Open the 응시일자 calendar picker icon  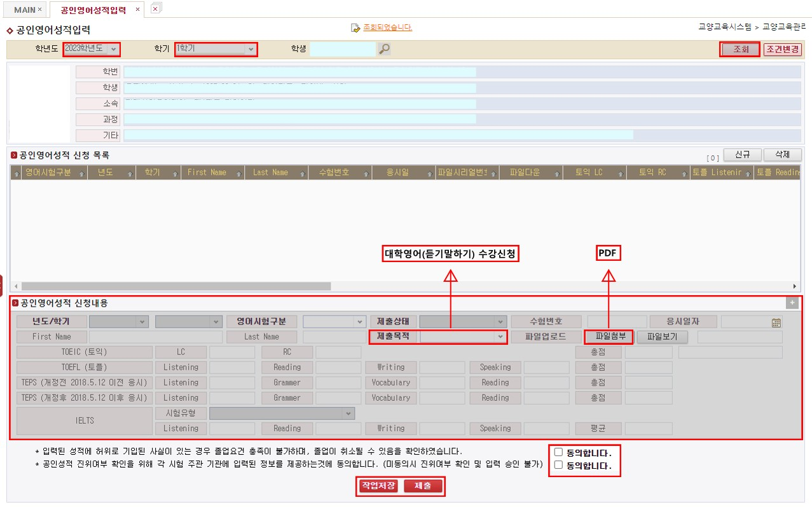click(x=776, y=323)
